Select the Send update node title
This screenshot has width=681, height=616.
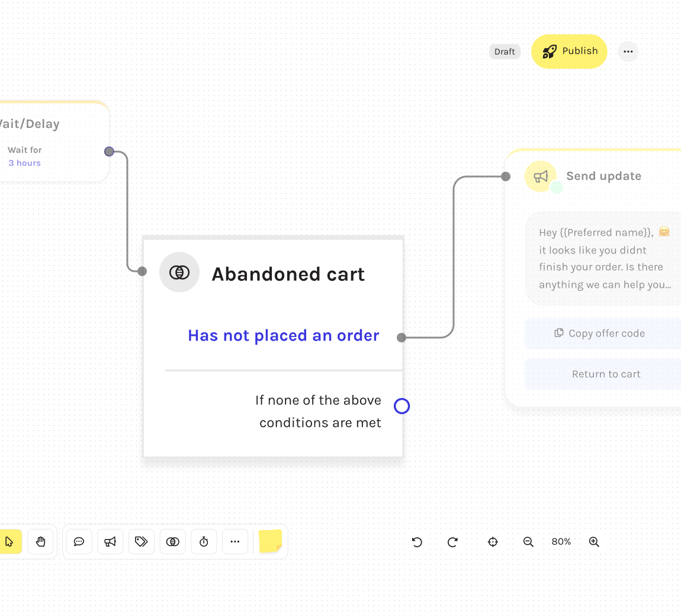603,176
